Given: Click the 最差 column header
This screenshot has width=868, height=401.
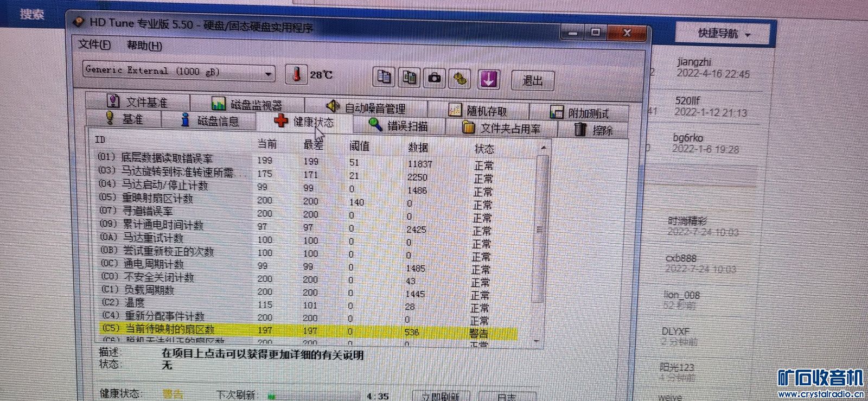Looking at the screenshot, I should (x=313, y=144).
